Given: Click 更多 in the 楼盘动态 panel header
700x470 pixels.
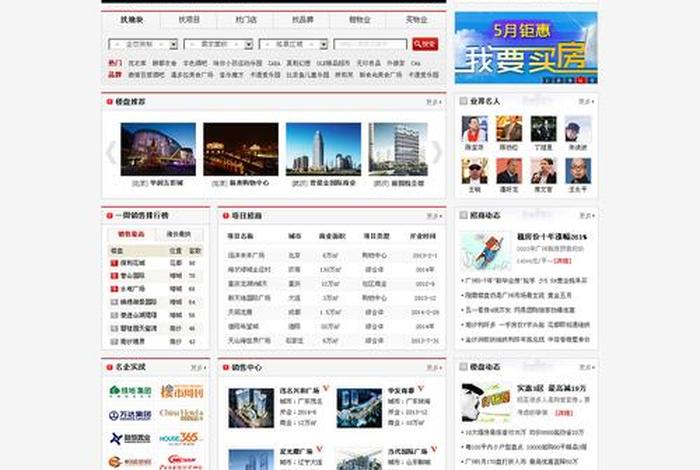Looking at the screenshot, I should pos(586,367).
